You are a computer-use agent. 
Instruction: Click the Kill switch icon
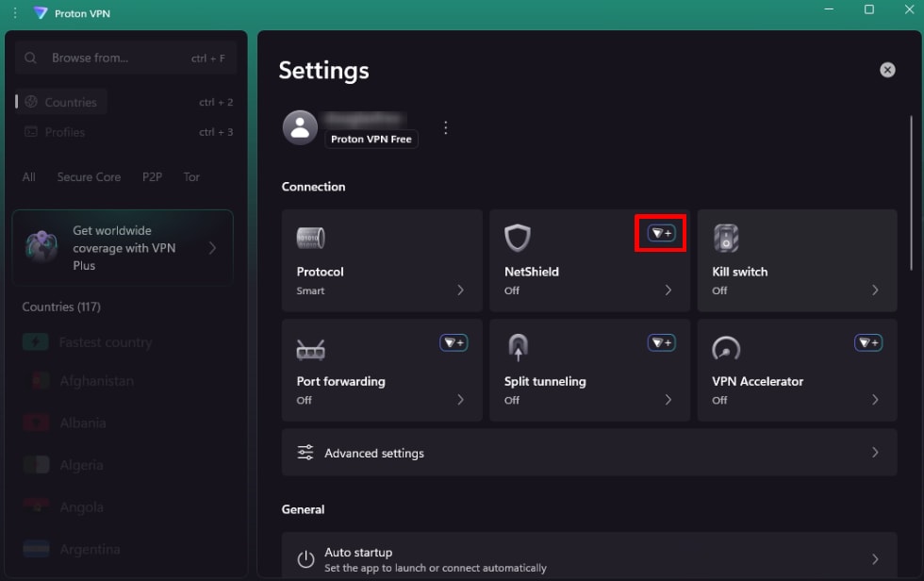tap(726, 238)
